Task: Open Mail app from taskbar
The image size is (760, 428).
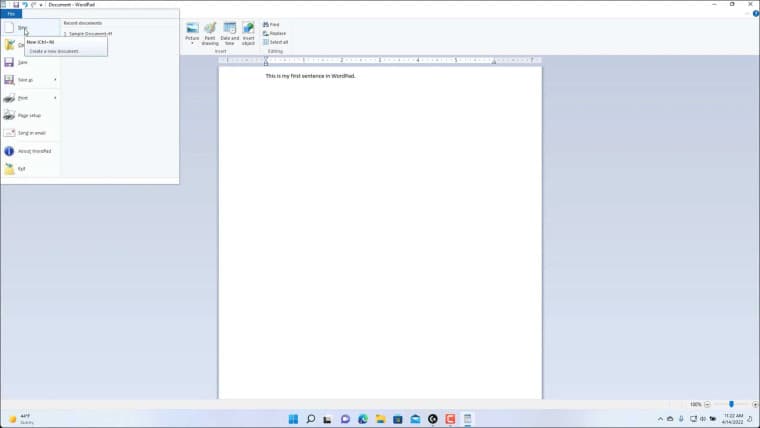Action: coord(415,419)
